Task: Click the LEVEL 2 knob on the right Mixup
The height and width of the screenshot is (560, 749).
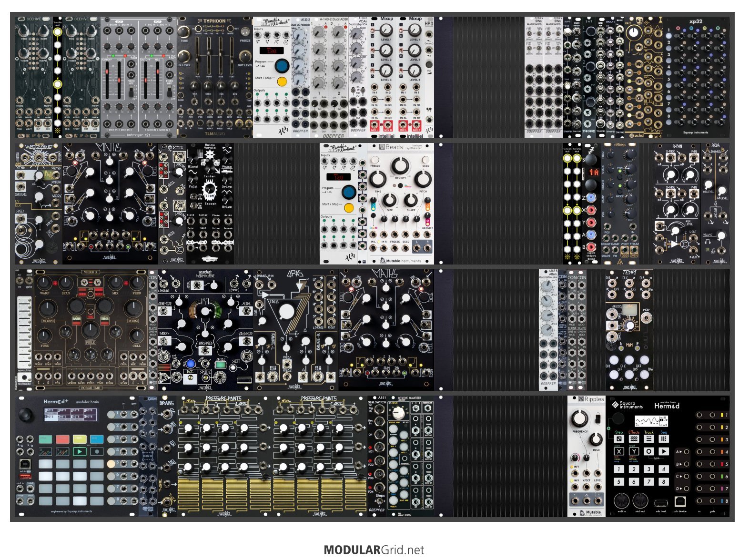Action: coord(415,50)
